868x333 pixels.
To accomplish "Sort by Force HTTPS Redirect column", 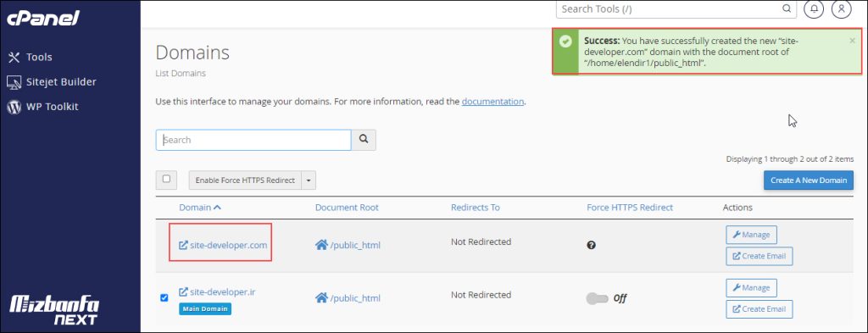I will point(630,208).
